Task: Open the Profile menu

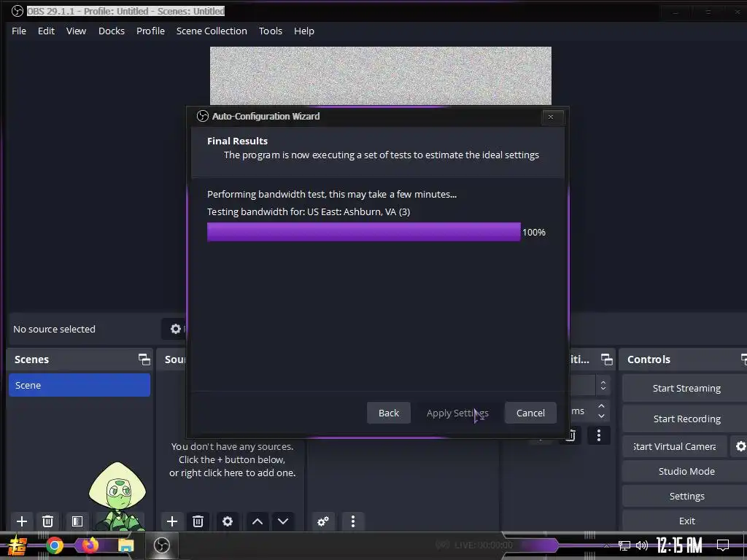Action: click(x=150, y=31)
